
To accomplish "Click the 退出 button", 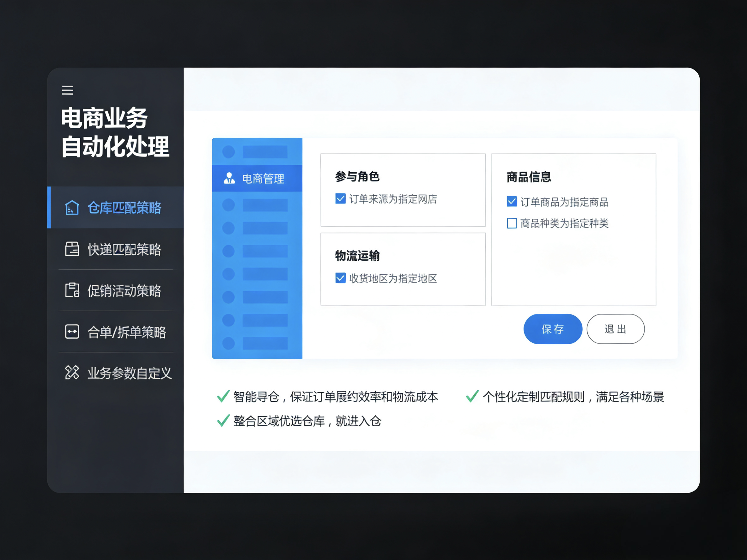I will pos(615,329).
